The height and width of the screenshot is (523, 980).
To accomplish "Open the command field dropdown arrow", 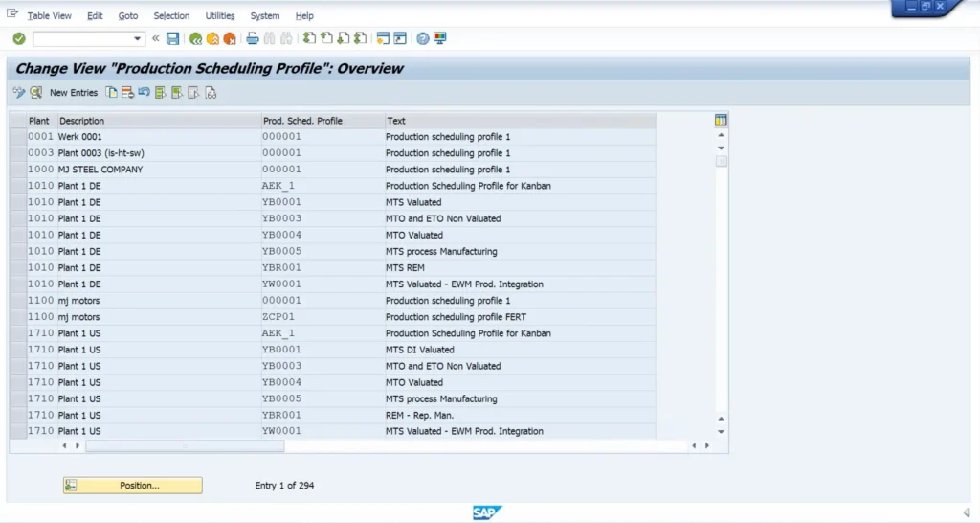I will (x=137, y=38).
